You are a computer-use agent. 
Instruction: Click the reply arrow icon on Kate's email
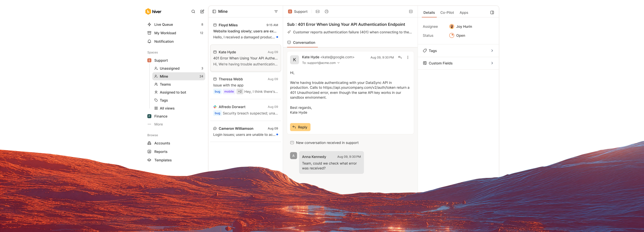pos(400,58)
